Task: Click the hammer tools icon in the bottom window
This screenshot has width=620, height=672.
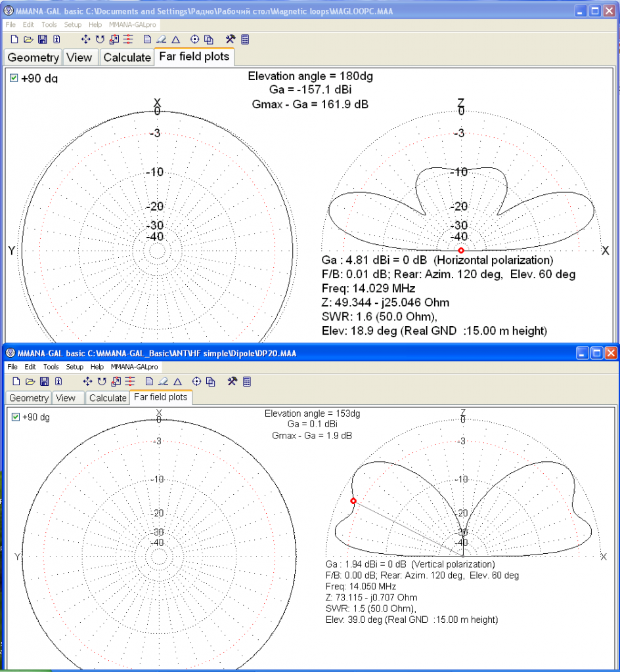Action: point(231,381)
